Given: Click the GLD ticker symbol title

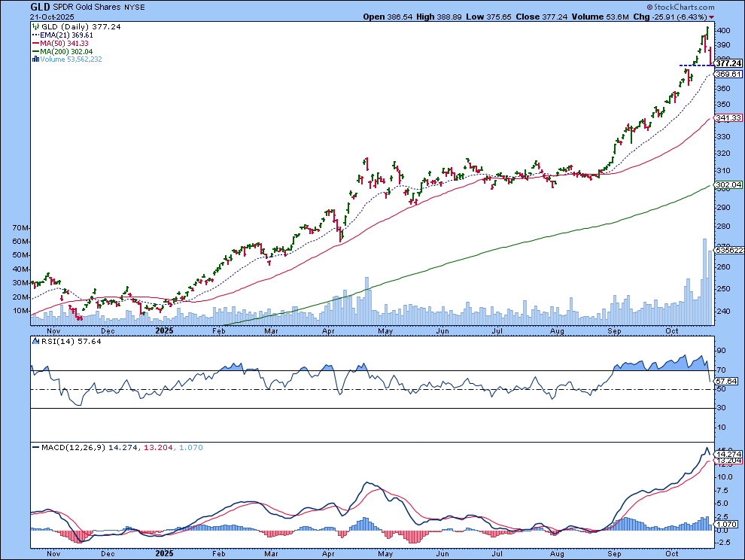Looking at the screenshot, I should pyautogui.click(x=41, y=6).
